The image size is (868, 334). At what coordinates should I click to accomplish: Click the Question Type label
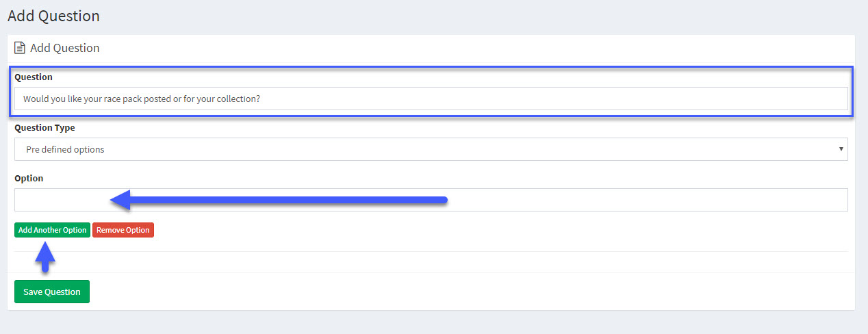(x=44, y=128)
